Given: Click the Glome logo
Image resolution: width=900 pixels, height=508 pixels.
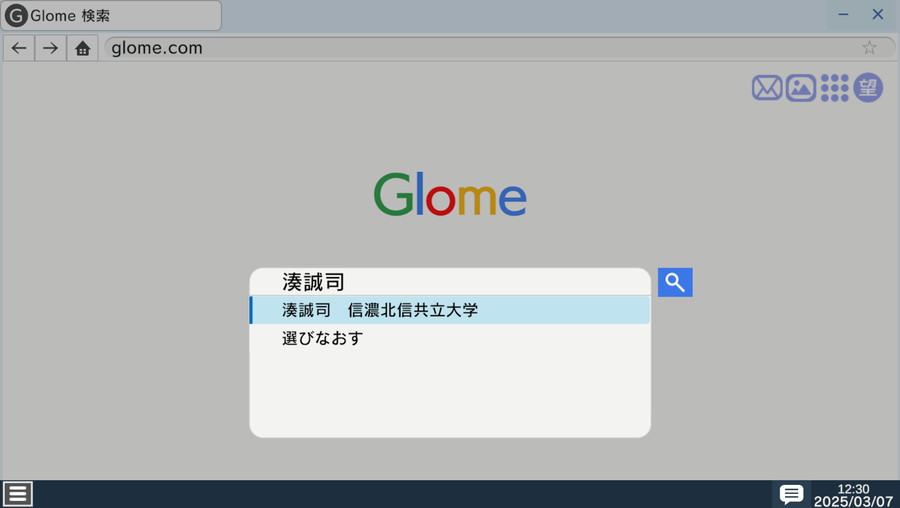Looking at the screenshot, I should [x=450, y=195].
